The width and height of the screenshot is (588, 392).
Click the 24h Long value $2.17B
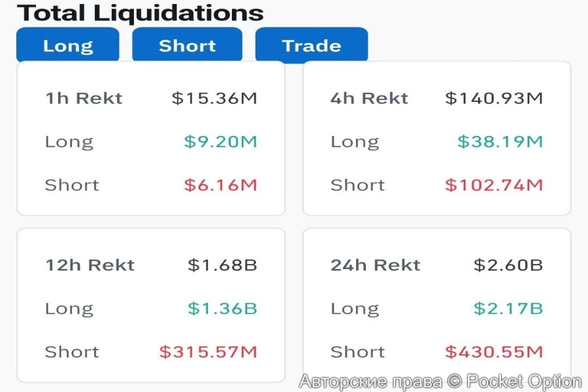tap(508, 308)
